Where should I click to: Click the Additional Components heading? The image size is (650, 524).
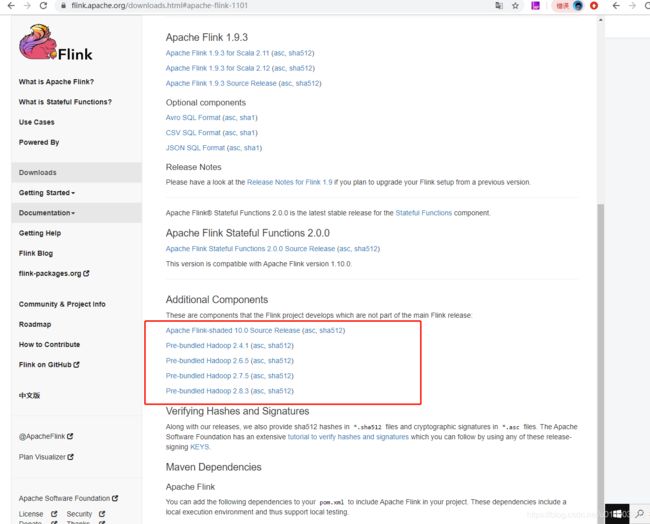coord(217,300)
